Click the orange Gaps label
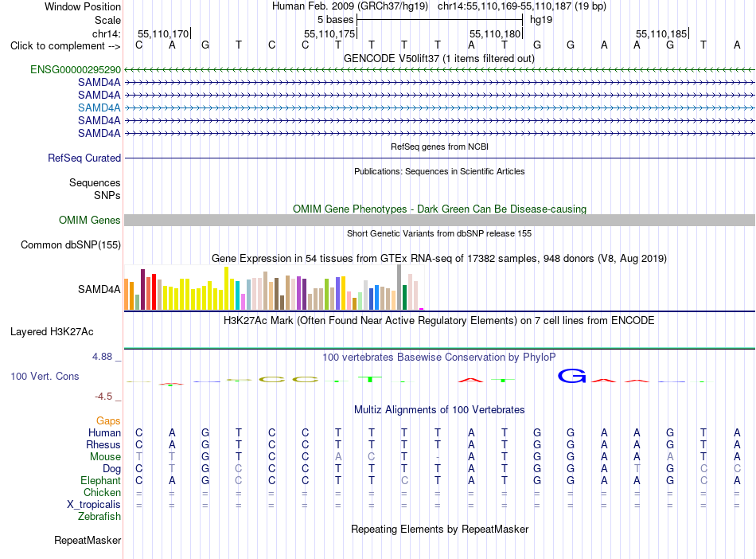This screenshot has height=559, width=756. pyautogui.click(x=108, y=421)
